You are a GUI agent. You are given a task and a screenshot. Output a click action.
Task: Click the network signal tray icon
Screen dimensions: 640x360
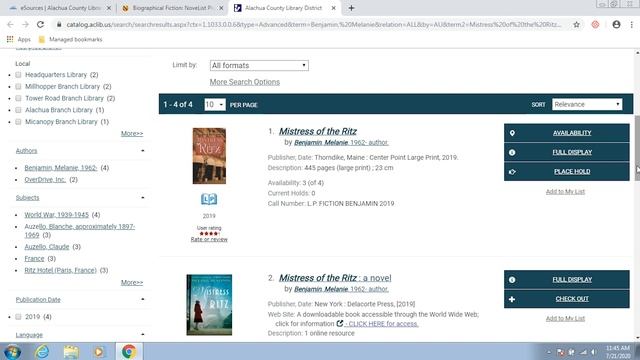click(x=583, y=352)
